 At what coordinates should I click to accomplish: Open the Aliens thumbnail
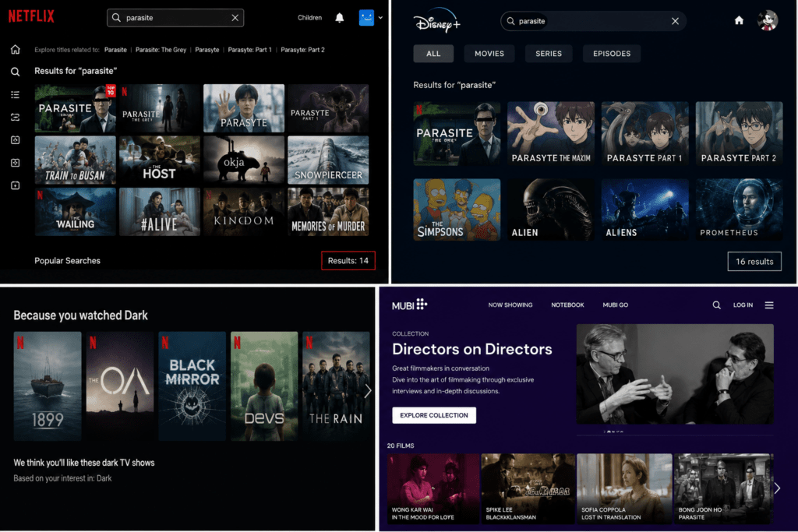(x=644, y=209)
